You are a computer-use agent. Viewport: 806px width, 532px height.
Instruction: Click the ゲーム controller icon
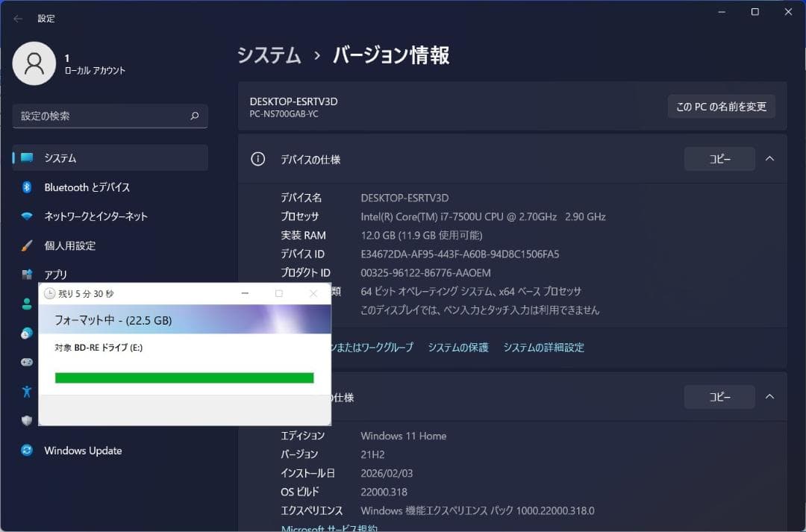point(26,362)
